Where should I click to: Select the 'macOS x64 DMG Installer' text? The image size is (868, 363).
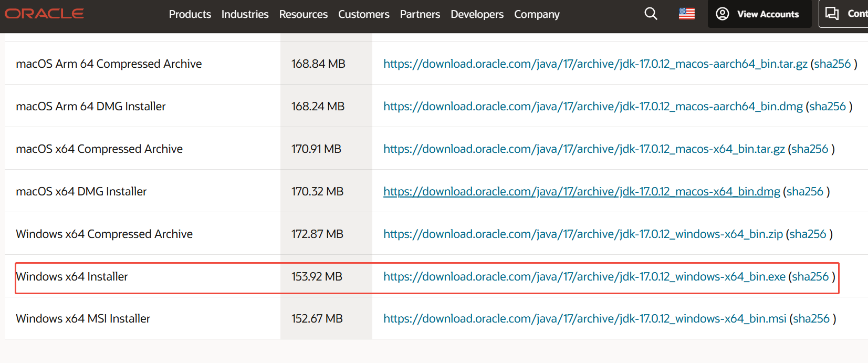click(x=81, y=191)
